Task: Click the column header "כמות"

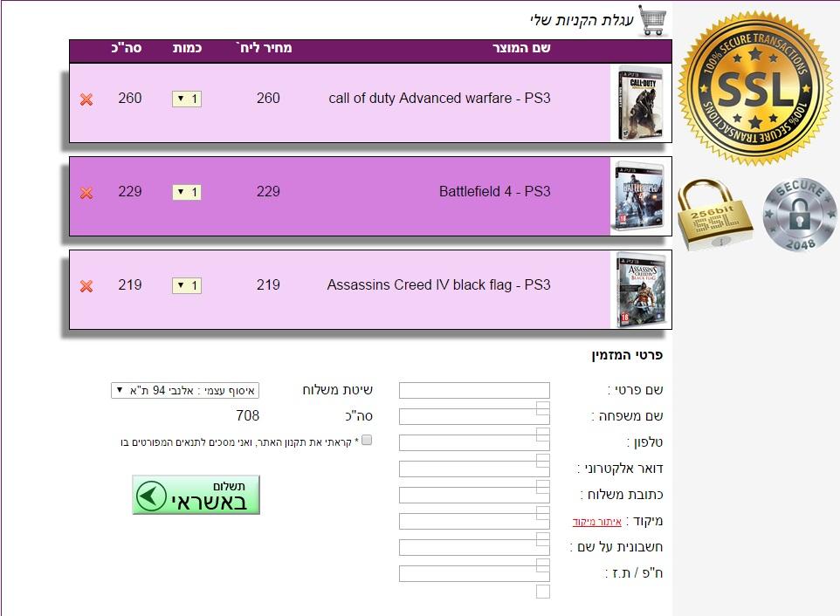Action: (x=187, y=48)
